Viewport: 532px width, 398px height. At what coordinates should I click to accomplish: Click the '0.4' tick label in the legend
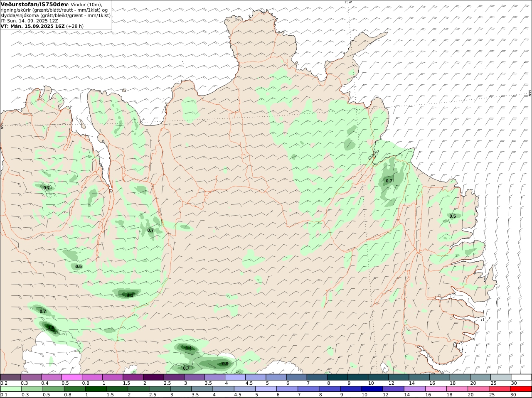pyautogui.click(x=45, y=383)
